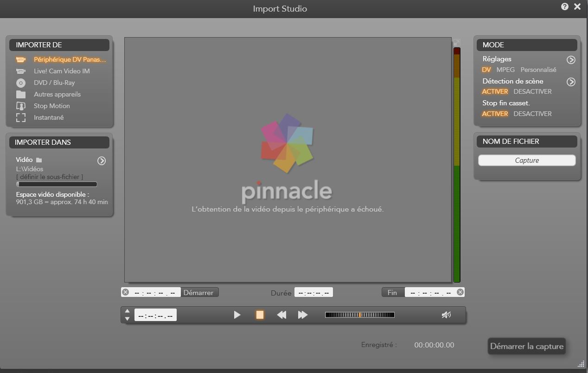Set Détection de scène to ACTIVER

[x=495, y=91]
